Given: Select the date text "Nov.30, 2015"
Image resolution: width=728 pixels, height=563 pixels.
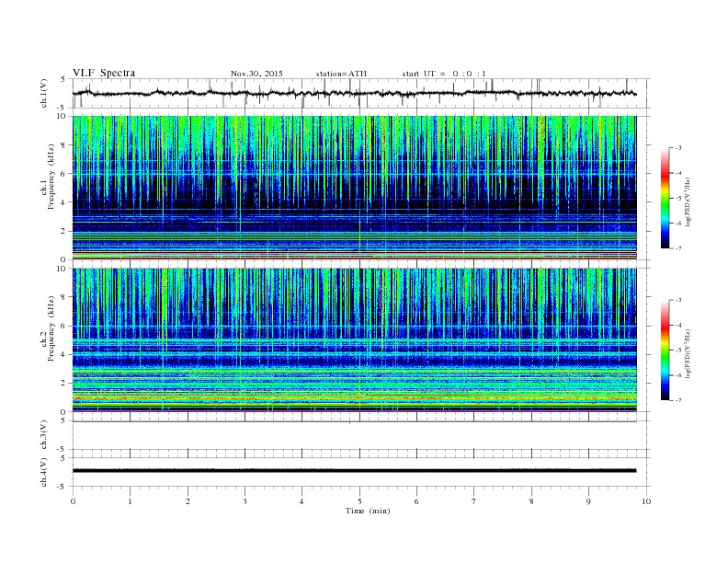Looking at the screenshot, I should tap(256, 74).
